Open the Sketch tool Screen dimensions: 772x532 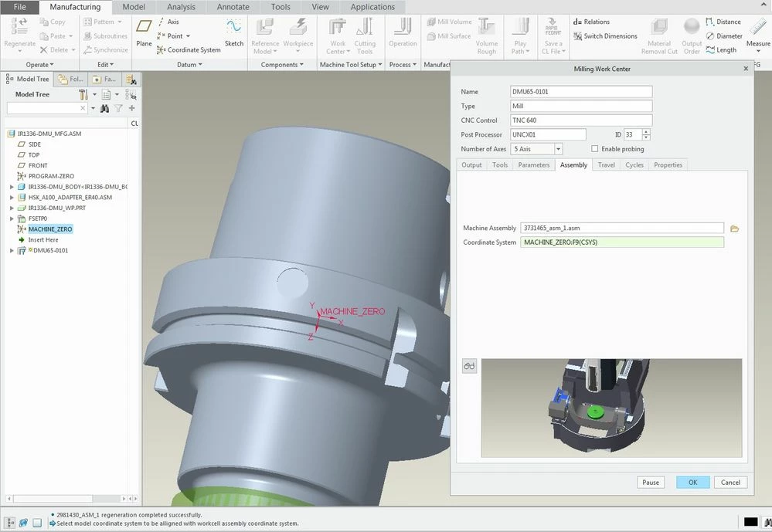234,32
